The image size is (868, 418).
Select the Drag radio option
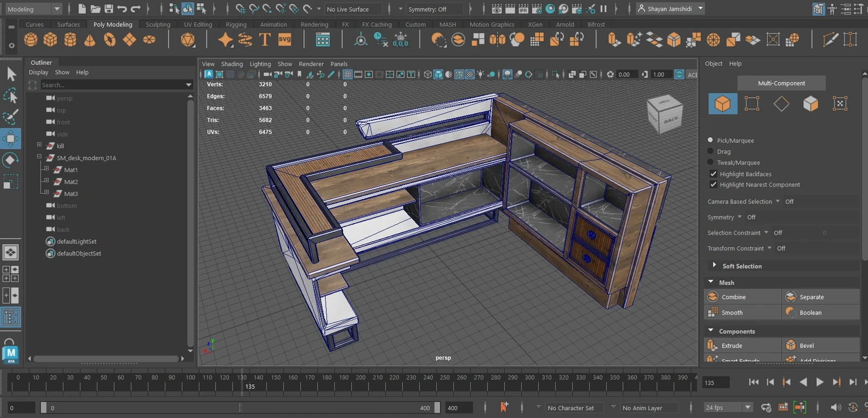coord(711,152)
